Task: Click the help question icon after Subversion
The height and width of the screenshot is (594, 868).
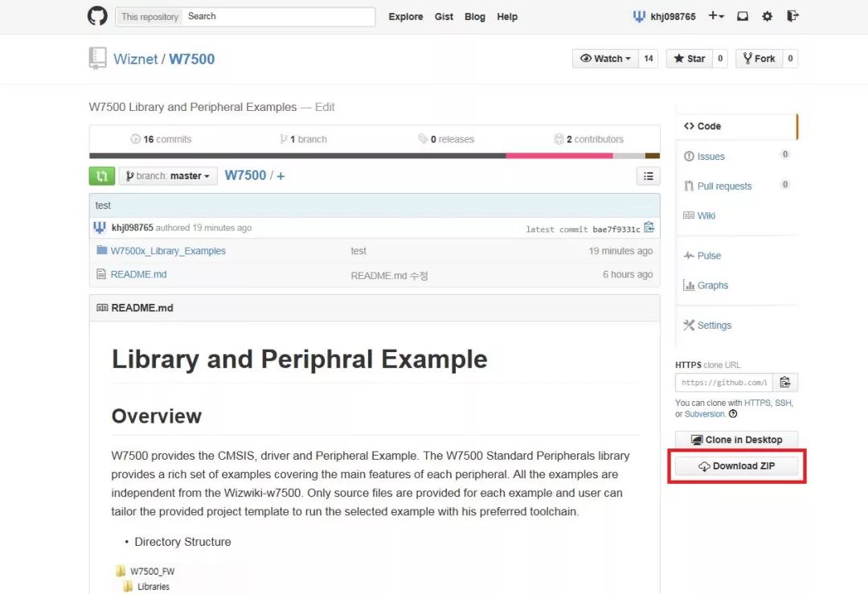Action: 733,414
